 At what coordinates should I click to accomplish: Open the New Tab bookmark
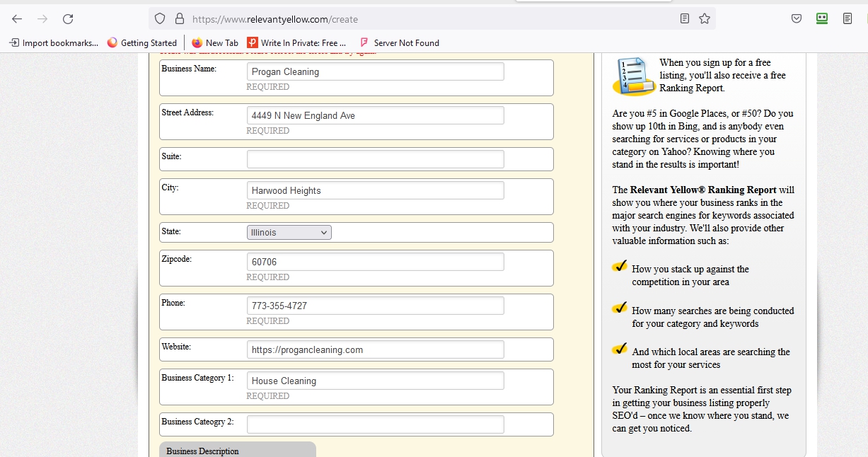[215, 43]
